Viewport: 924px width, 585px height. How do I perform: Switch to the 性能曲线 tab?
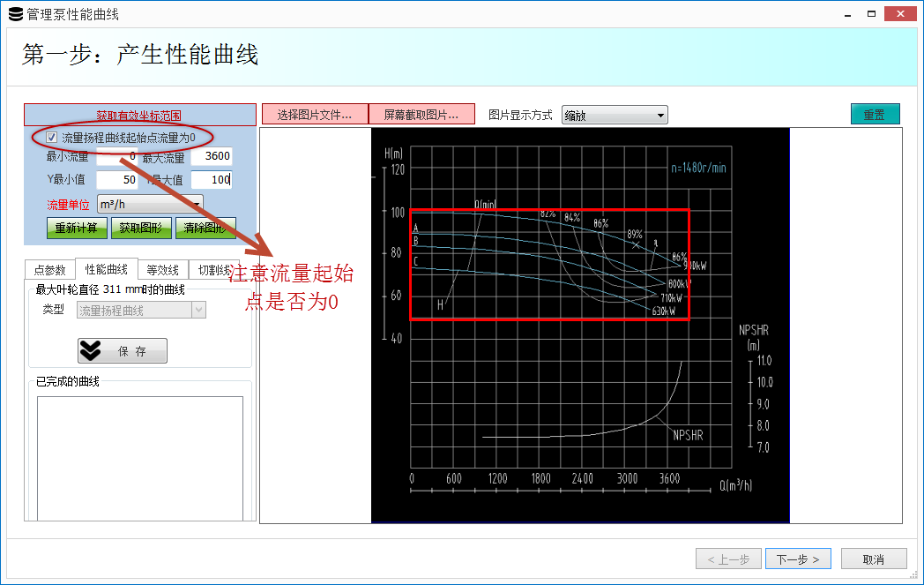[x=106, y=269]
